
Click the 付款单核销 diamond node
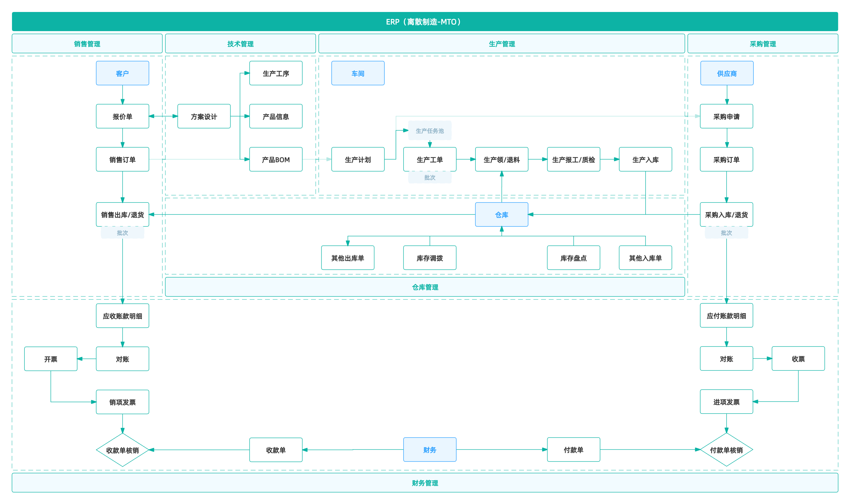pyautogui.click(x=726, y=450)
